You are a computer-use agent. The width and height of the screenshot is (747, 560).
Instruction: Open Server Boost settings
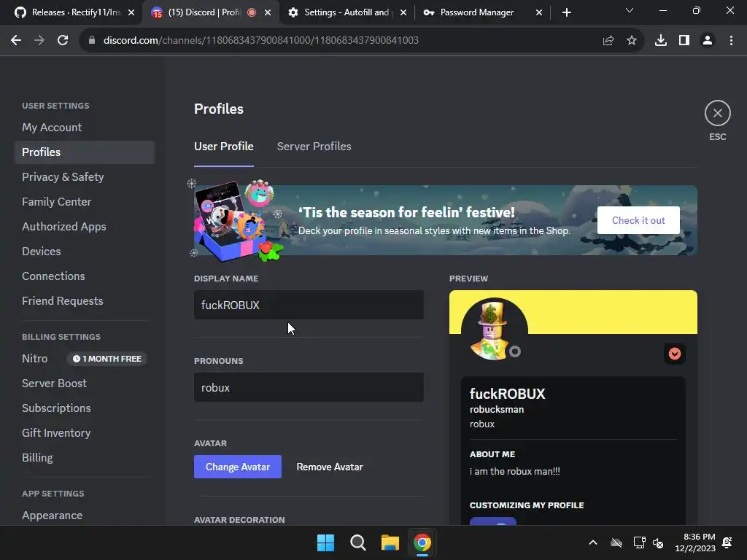(85, 384)
